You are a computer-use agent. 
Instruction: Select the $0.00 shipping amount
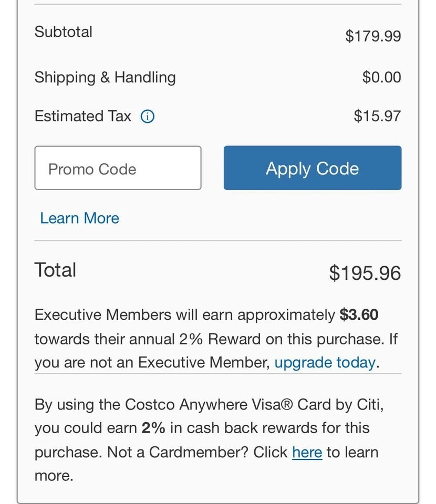381,77
